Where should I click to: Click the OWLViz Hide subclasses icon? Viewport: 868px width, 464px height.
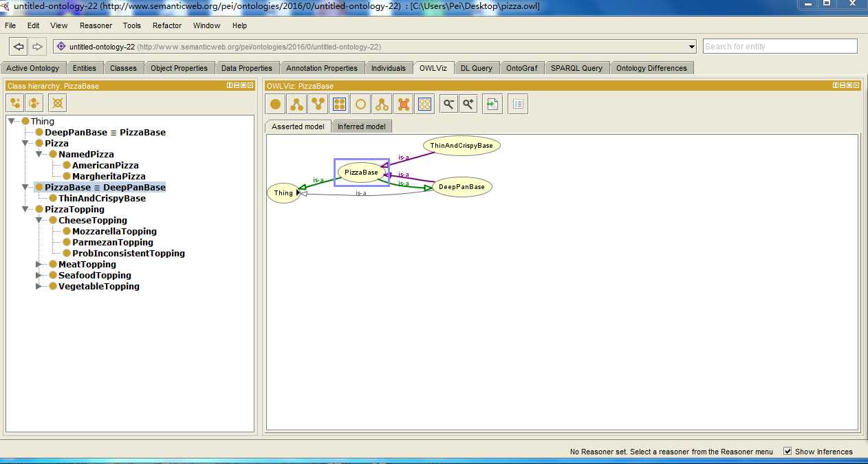pyautogui.click(x=382, y=104)
